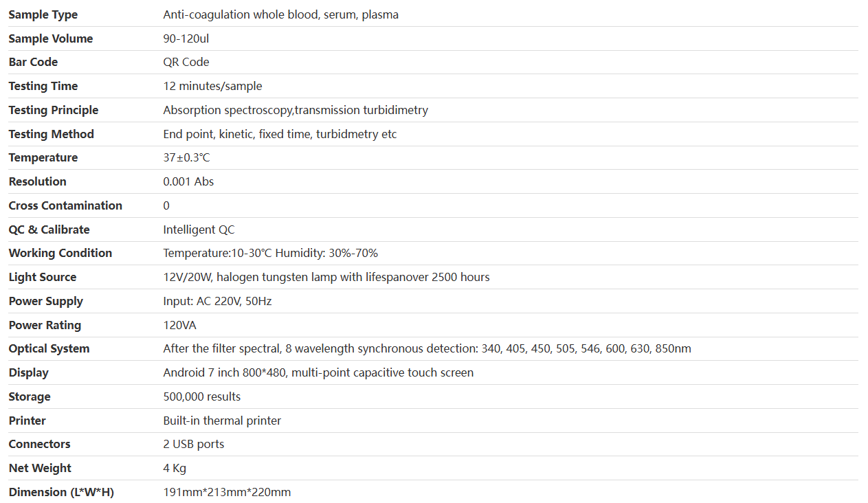Select the Android 7 inch display text
The image size is (868, 503).
318,372
